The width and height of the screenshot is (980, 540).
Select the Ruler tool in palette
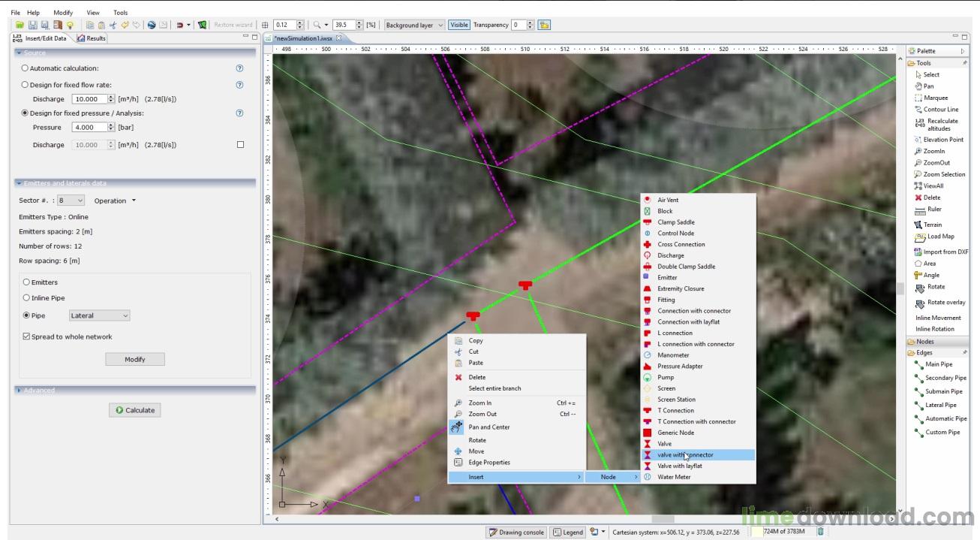933,210
